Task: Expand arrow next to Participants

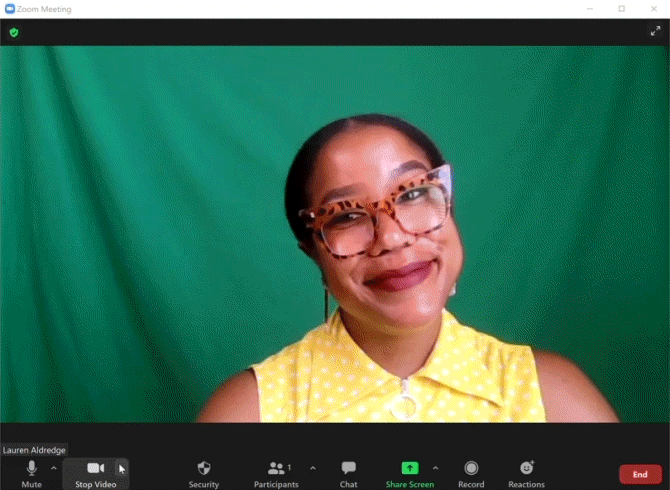Action: pos(313,469)
